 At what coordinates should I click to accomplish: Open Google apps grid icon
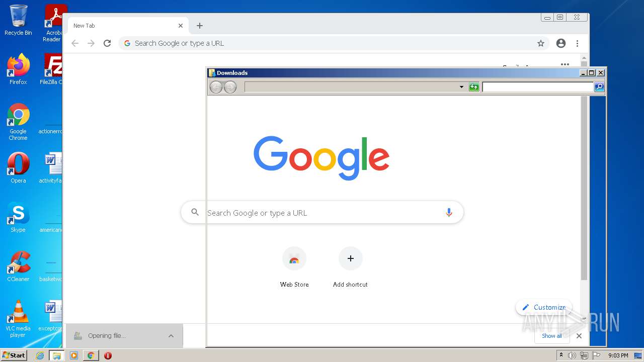(565, 64)
